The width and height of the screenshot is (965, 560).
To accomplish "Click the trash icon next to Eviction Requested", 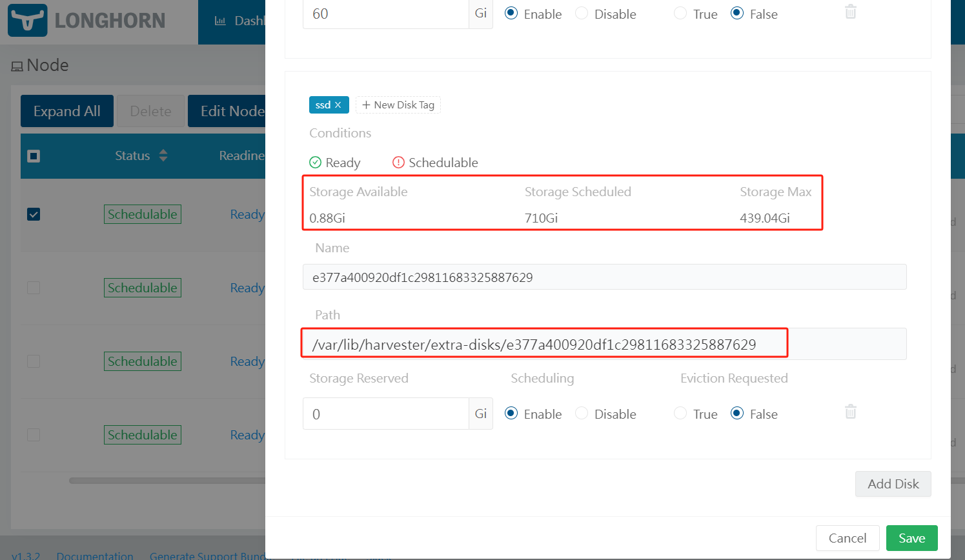I will coord(850,411).
